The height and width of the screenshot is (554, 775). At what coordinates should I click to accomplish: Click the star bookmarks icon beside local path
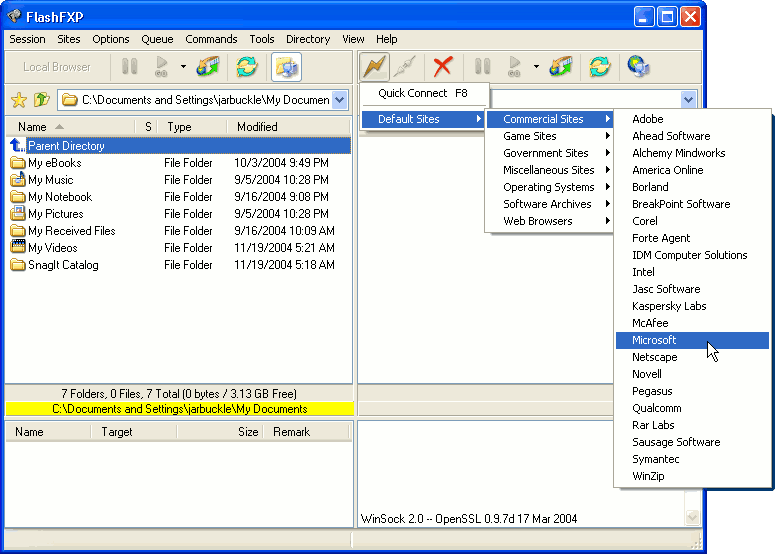pyautogui.click(x=17, y=100)
